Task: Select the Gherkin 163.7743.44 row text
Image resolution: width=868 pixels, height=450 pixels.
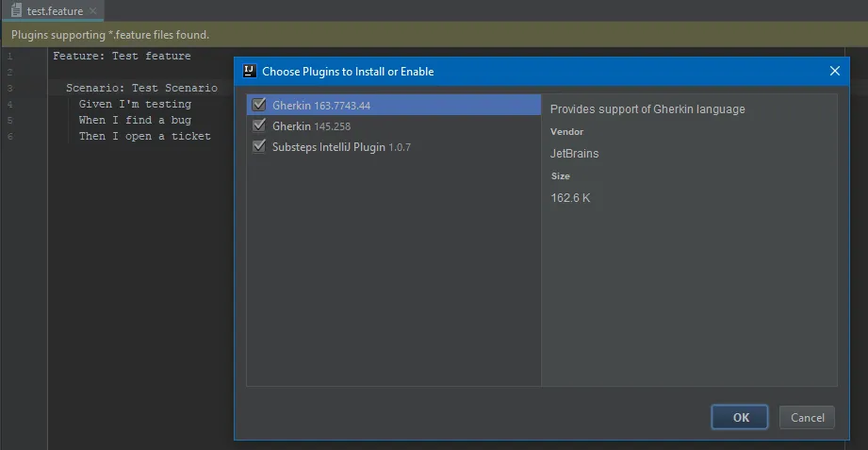Action: (x=321, y=105)
